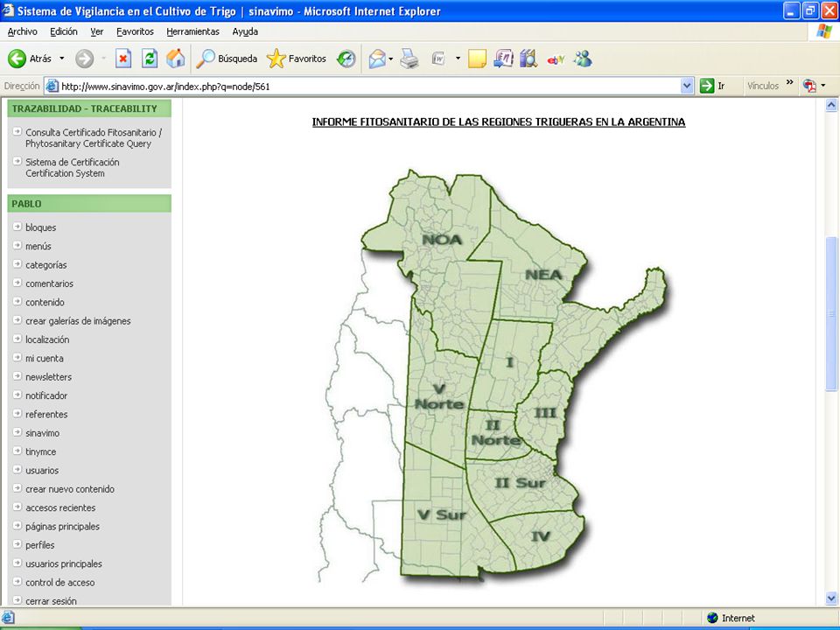The image size is (840, 630).
Task: Click the page scrollbar down arrow
Action: (831, 598)
